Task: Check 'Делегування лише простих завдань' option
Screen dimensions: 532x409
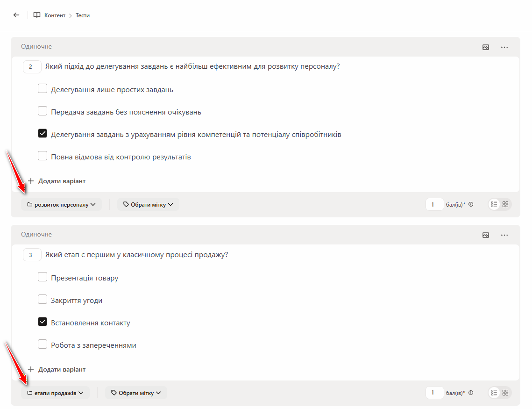Action: click(x=43, y=89)
